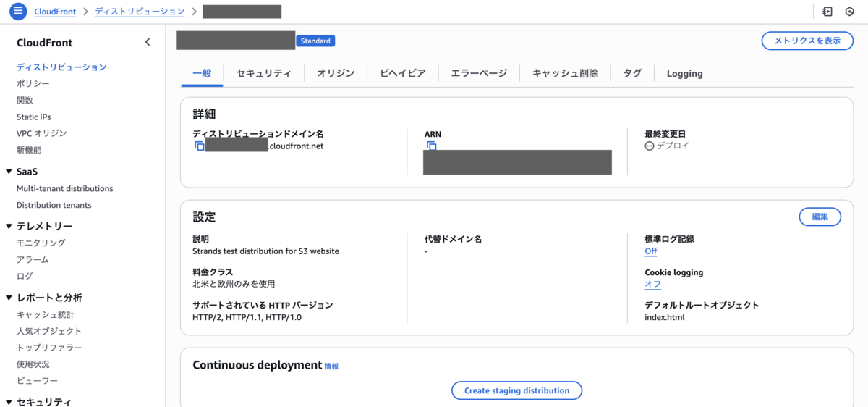Copy the ARN value
The height and width of the screenshot is (407, 868).
(x=432, y=146)
